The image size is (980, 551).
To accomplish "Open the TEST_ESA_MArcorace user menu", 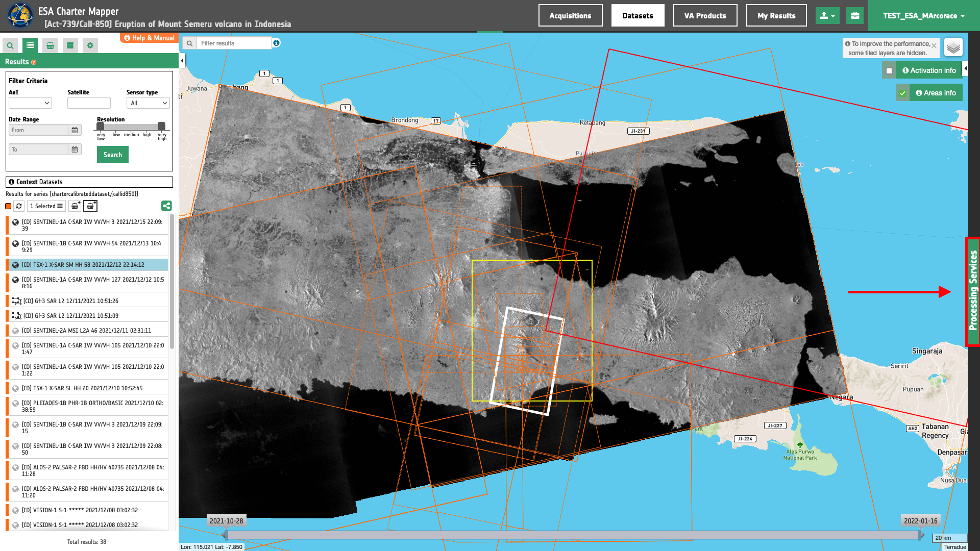I will [x=924, y=16].
